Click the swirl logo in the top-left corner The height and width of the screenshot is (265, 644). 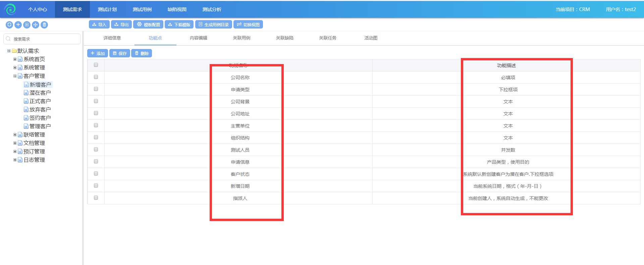click(10, 9)
